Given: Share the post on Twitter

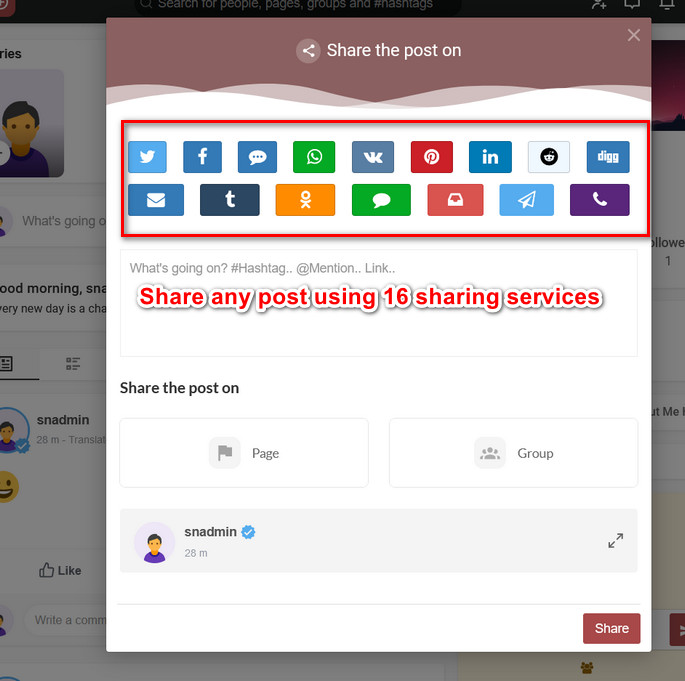Looking at the screenshot, I should pyautogui.click(x=147, y=157).
